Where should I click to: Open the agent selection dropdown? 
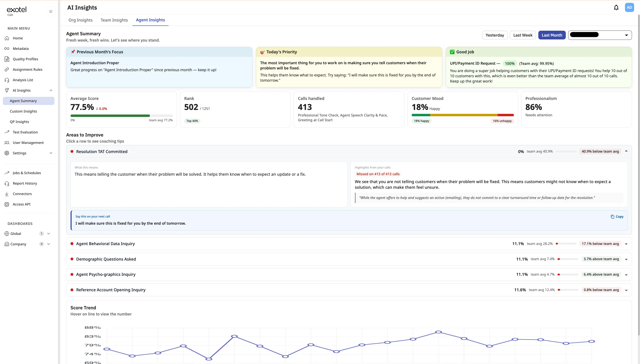click(600, 35)
